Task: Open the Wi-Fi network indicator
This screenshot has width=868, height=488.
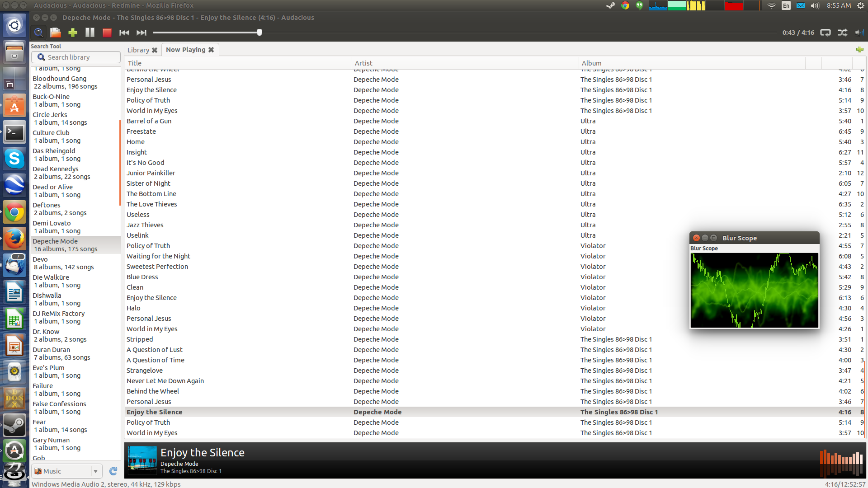Action: point(772,5)
